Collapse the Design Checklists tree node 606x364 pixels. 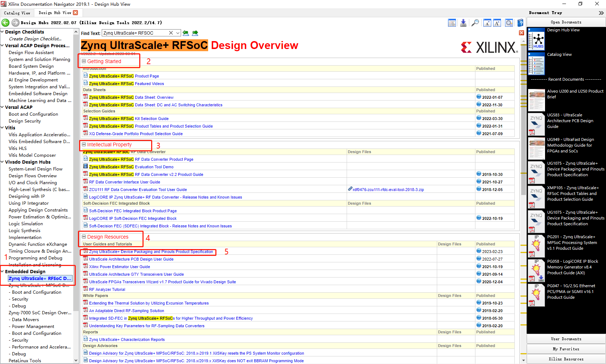(2, 32)
